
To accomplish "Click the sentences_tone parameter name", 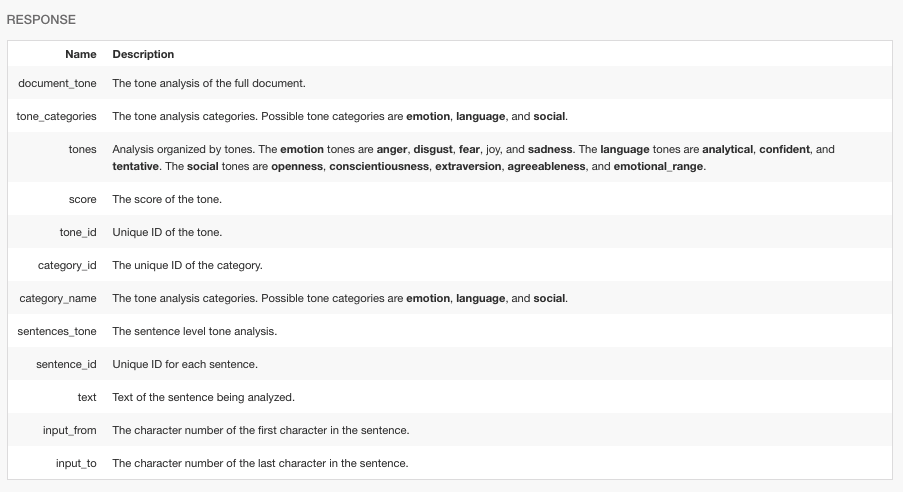I will click(56, 331).
